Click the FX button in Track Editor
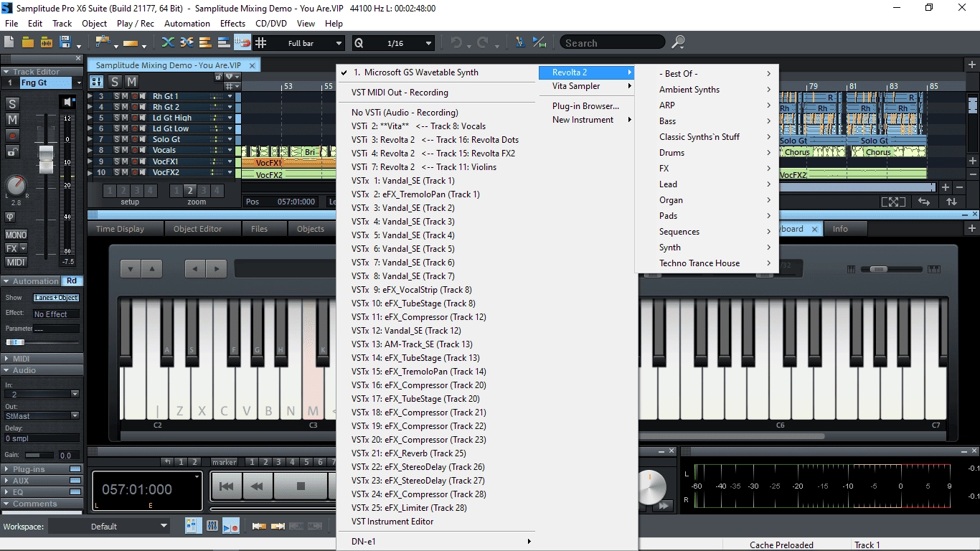 tap(12, 248)
